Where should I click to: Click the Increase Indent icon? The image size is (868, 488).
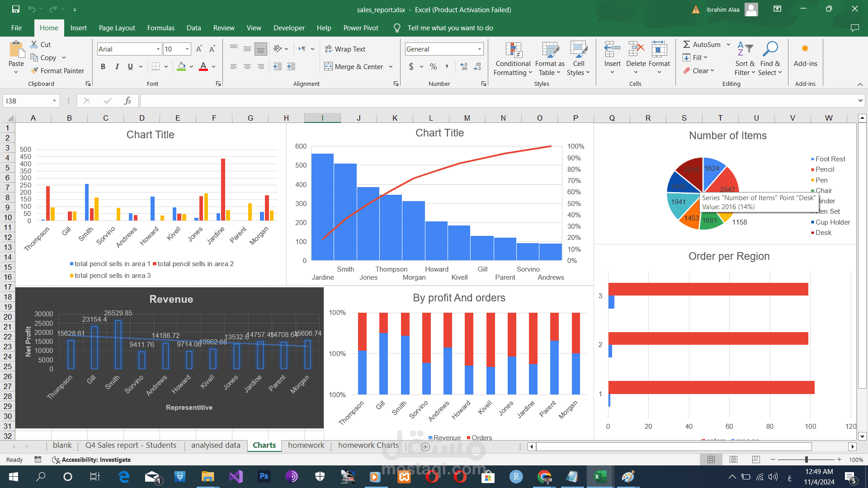point(291,66)
